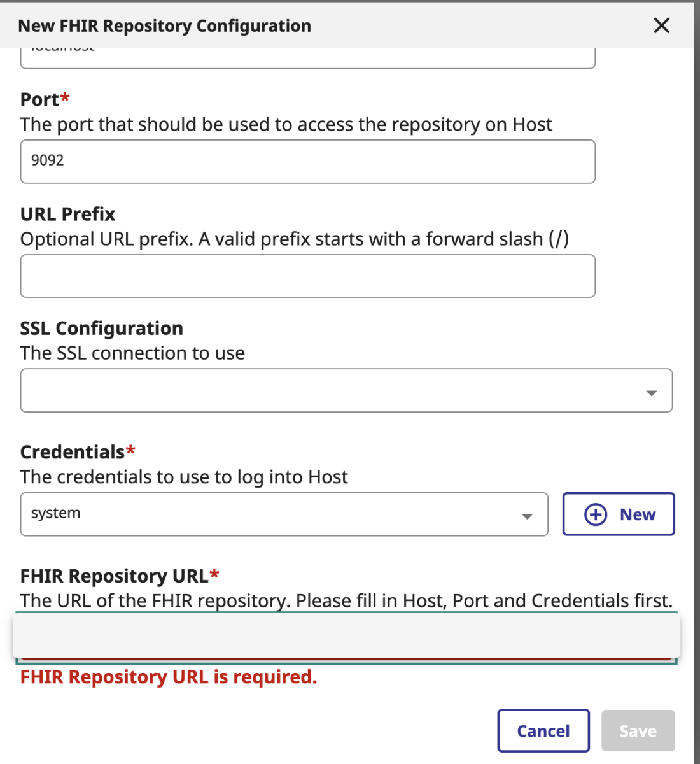Focus the empty URL Prefix text box
The width and height of the screenshot is (700, 764).
tap(308, 276)
